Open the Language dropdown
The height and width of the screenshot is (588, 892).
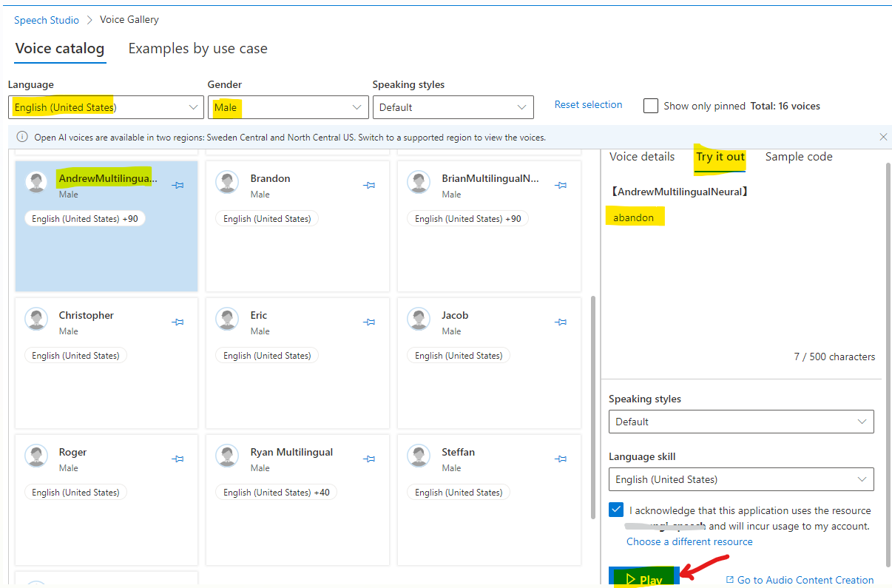[106, 107]
